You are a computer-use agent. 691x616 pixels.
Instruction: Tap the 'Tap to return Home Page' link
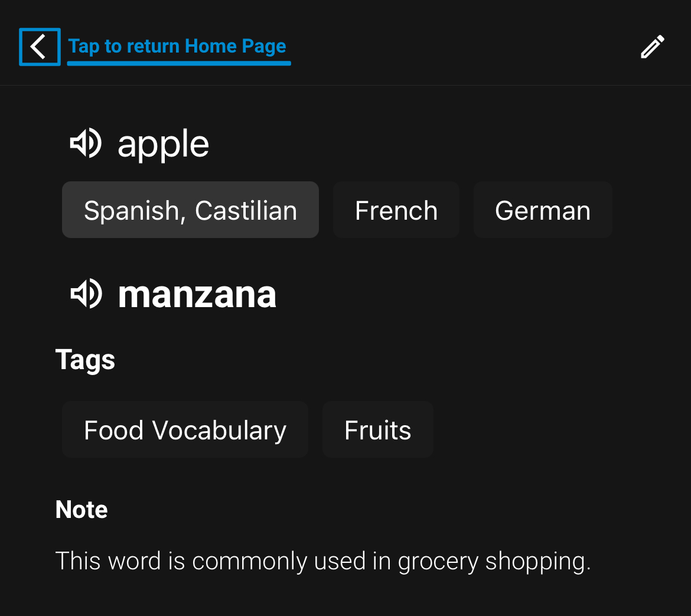[177, 46]
